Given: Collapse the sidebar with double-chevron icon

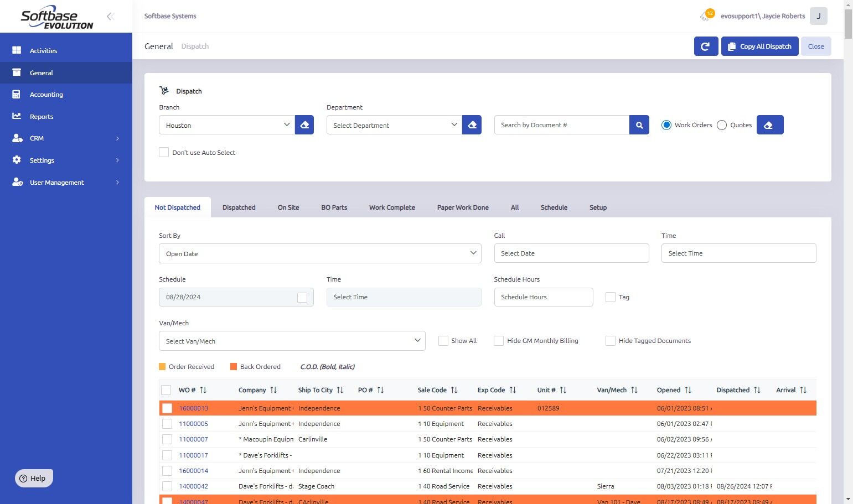Looking at the screenshot, I should [x=111, y=17].
